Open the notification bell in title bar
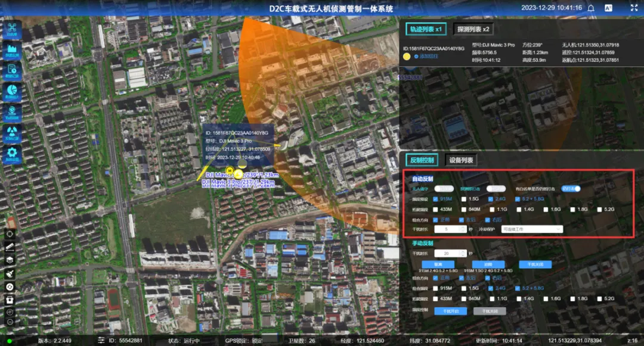Screen dimensions: 644x346 (x=591, y=8)
